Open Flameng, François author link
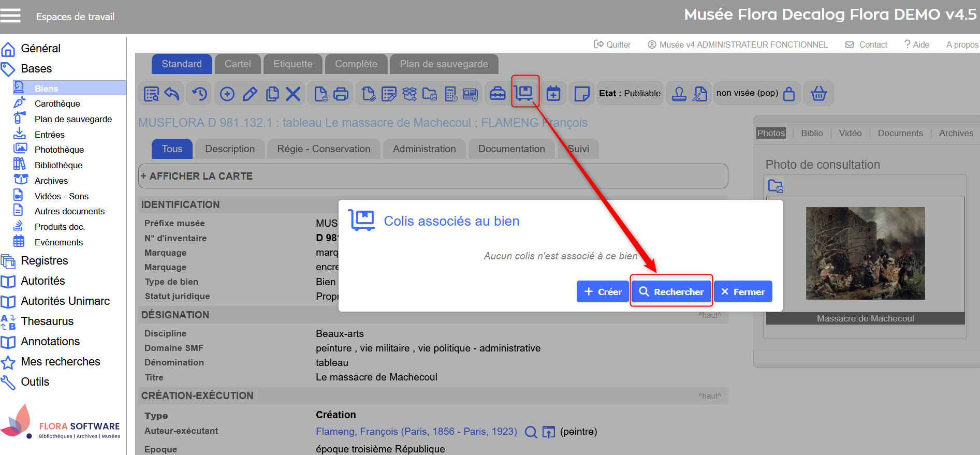The width and height of the screenshot is (980, 455). pyautogui.click(x=416, y=432)
